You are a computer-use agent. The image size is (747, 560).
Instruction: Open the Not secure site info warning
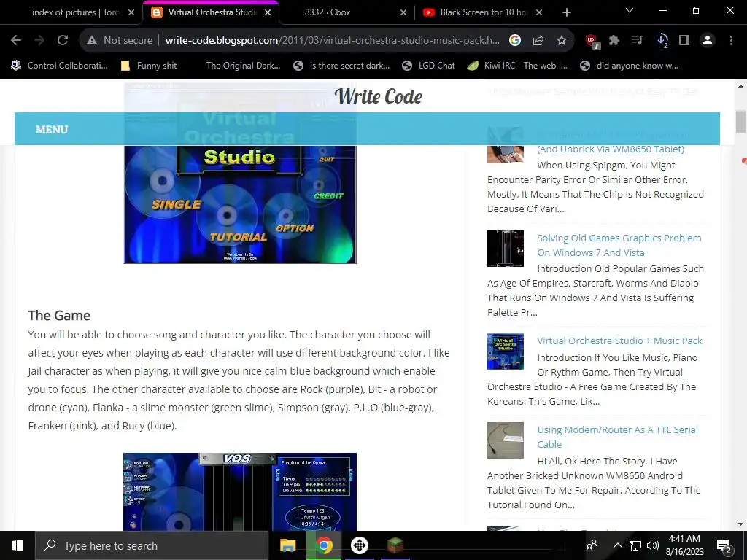tap(120, 41)
